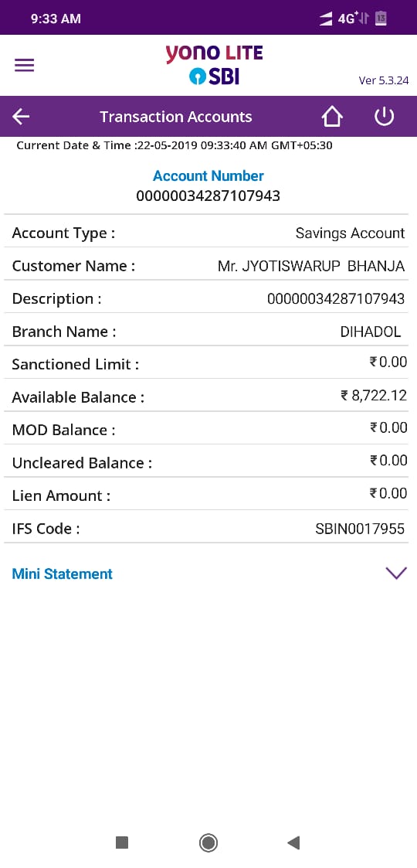Tap Available Balance amount ₹ 8,722.12
This screenshot has height=868, width=417.
point(374,395)
